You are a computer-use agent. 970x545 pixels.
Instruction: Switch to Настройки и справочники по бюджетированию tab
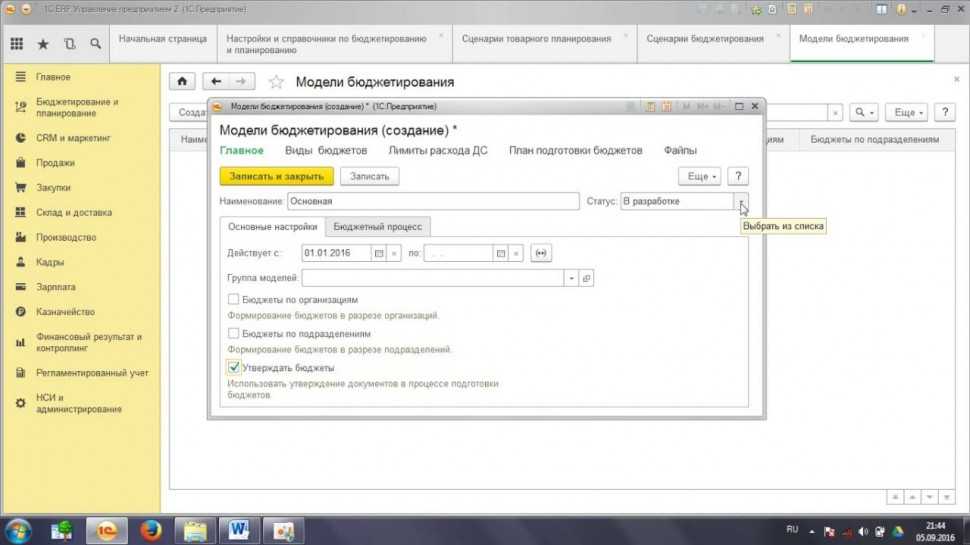coord(334,44)
